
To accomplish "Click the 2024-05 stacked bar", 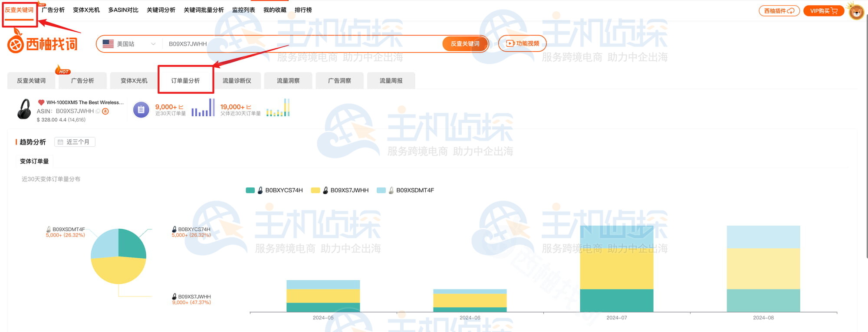I will click(x=323, y=296).
